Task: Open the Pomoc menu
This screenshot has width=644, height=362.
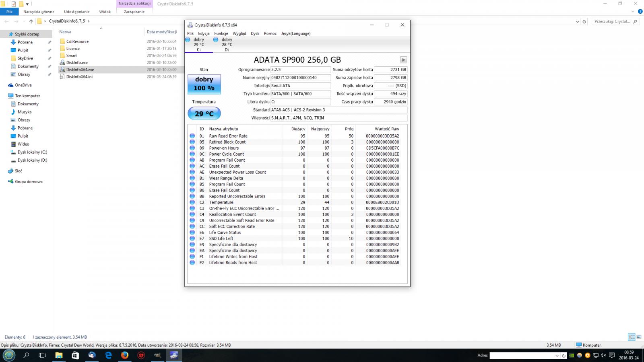Action: 270,33
